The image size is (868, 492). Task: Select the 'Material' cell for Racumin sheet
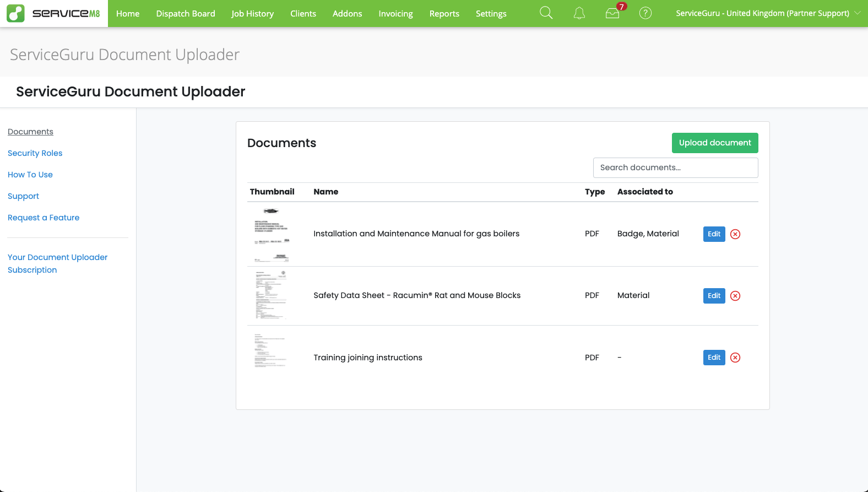pos(633,295)
